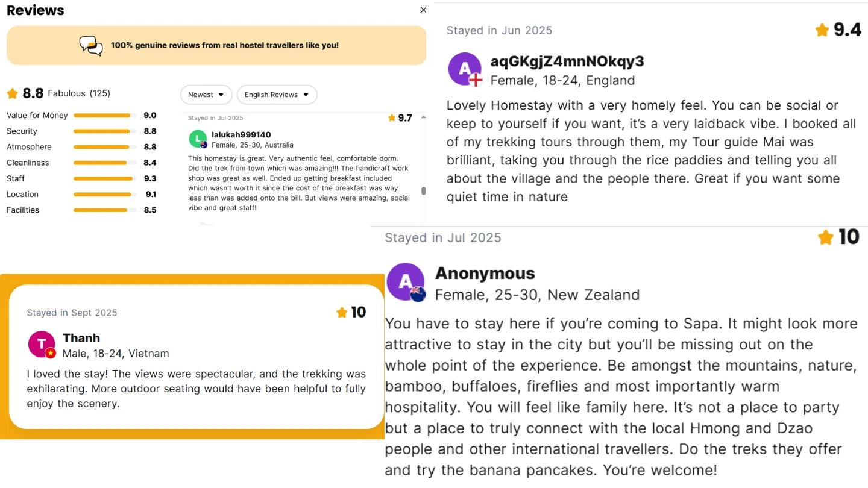This screenshot has width=868, height=488.
Task: Click the Staff rating bar
Action: pos(102,178)
